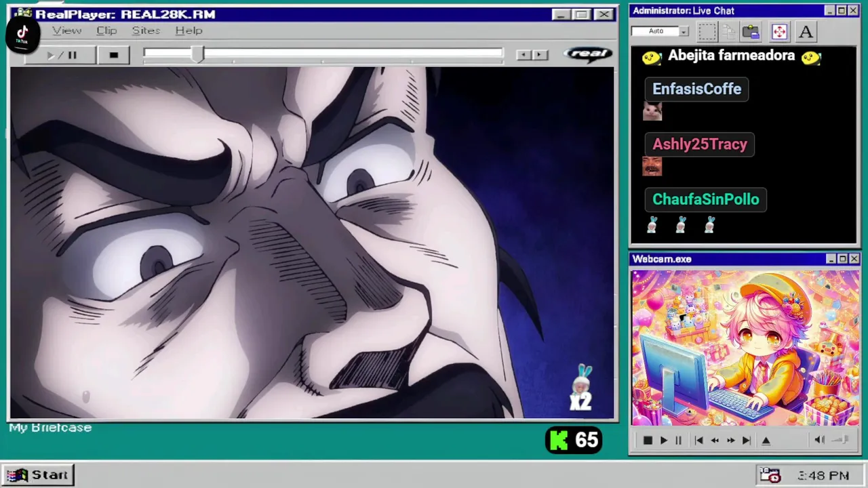
Task: Click the ChaufaSinPollo username in chat
Action: 705,199
